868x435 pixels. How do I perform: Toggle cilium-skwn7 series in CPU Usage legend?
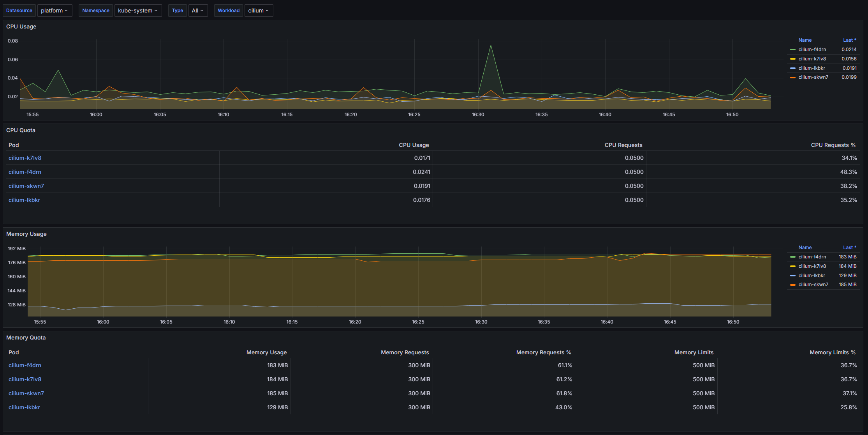coord(813,77)
